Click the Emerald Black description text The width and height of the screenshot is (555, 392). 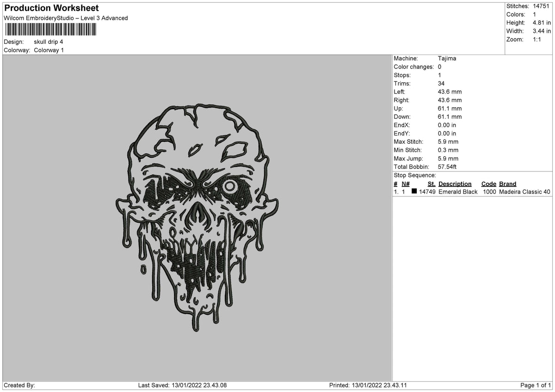[458, 191]
